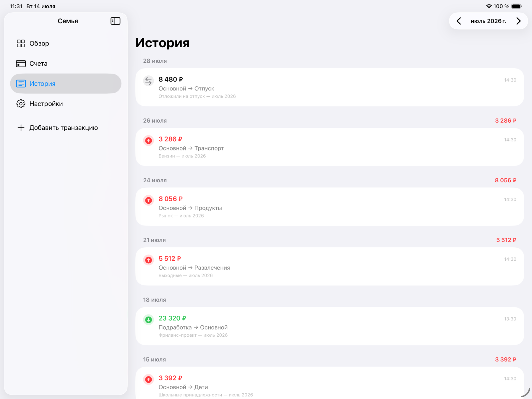Open Настройки from the sidebar
This screenshot has height=399, width=532.
[x=66, y=104]
